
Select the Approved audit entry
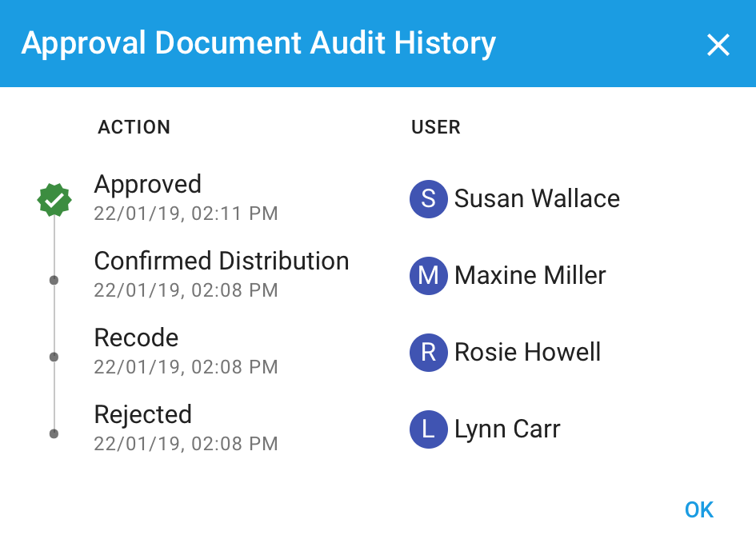point(148,185)
